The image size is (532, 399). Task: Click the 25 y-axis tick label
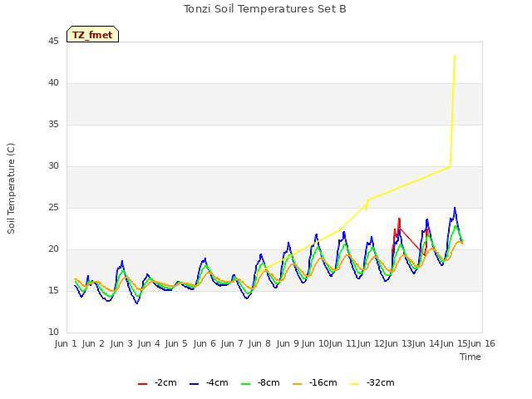tap(53, 208)
